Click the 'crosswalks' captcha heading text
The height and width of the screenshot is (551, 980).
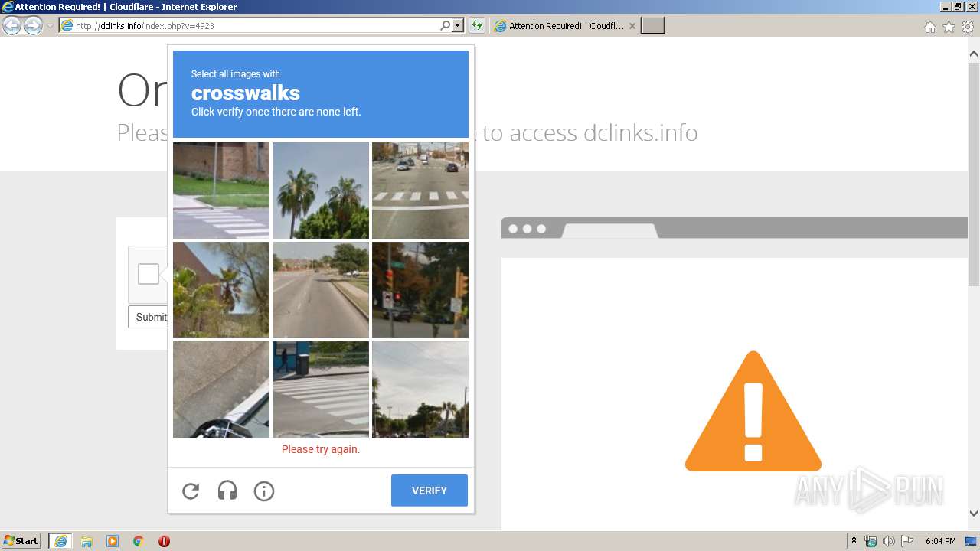click(246, 93)
